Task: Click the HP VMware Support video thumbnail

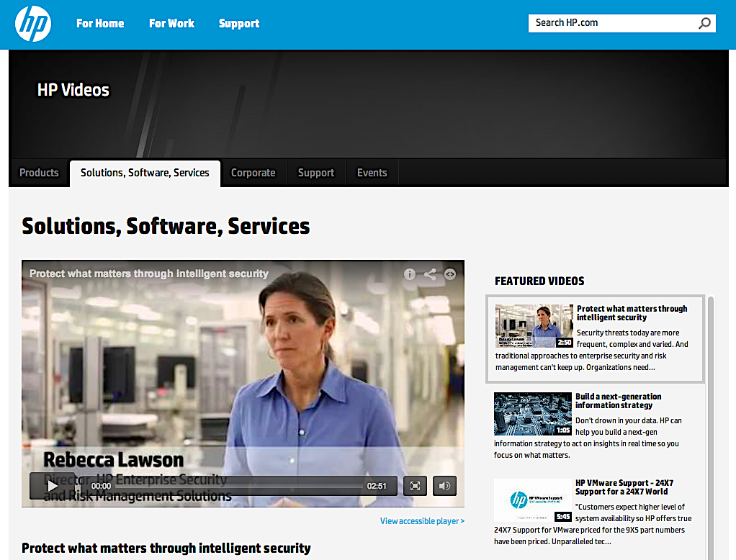Action: (x=533, y=500)
